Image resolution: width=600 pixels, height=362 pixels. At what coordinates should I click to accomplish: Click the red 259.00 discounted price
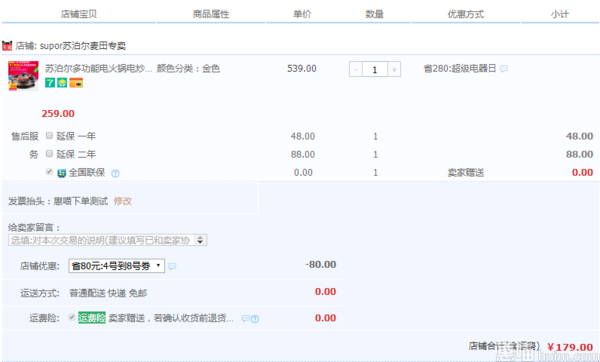[58, 114]
